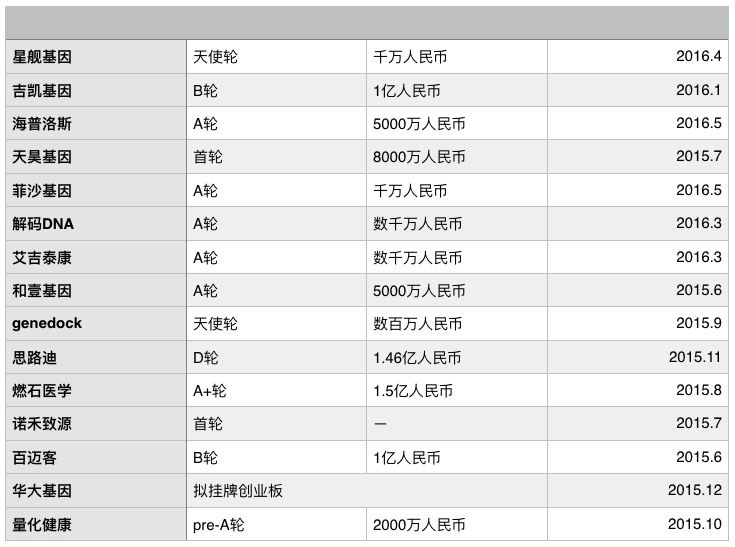The image size is (735, 547).
Task: Click the 2016.4 date cell
Action: 638,57
